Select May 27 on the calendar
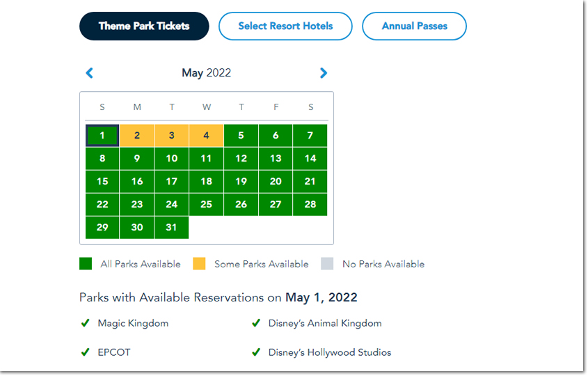The width and height of the screenshot is (588, 376). (x=276, y=205)
